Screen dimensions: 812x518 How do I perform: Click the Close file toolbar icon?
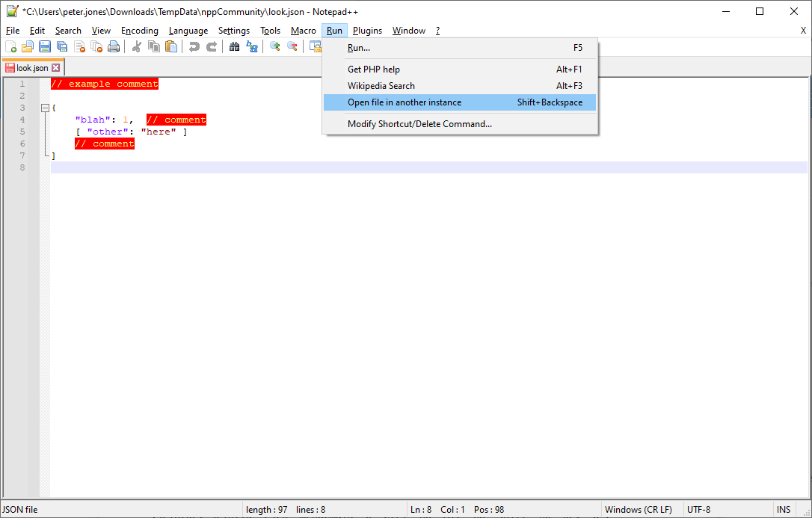tap(79, 47)
